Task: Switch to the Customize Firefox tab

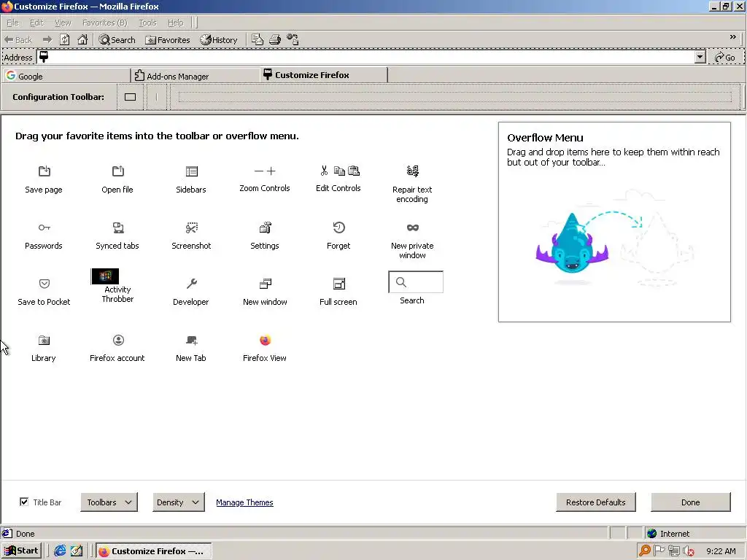Action: point(323,75)
